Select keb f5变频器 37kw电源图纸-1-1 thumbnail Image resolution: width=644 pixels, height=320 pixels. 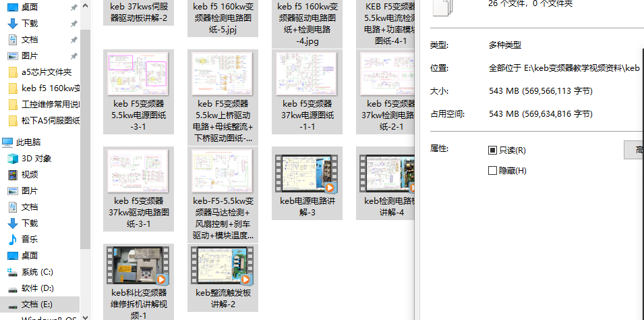tap(307, 74)
